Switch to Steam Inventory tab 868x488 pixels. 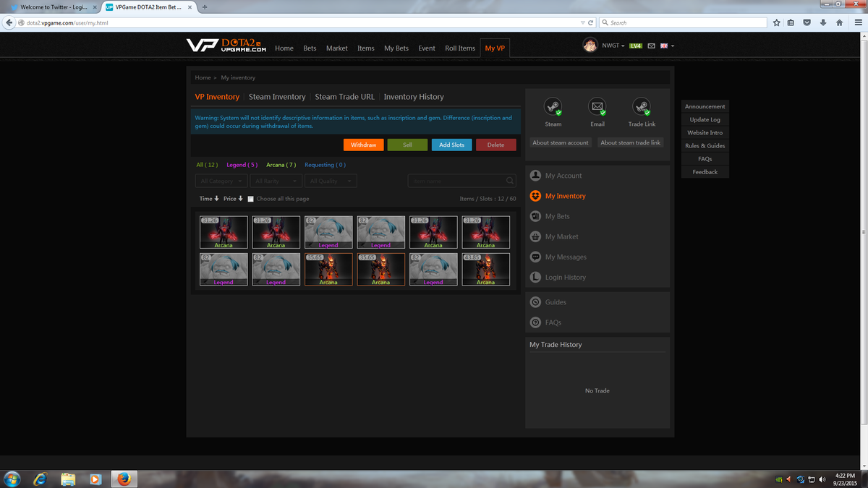click(277, 97)
